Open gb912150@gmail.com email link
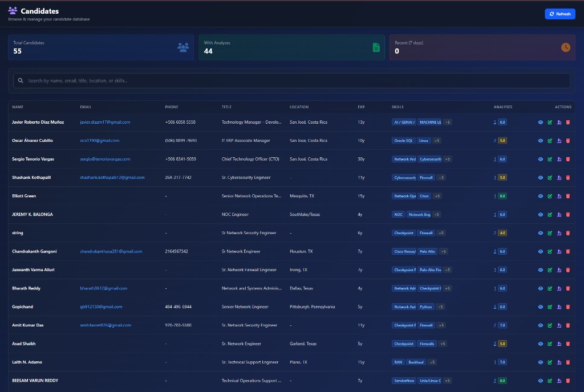This screenshot has width=584, height=392. pyautogui.click(x=101, y=307)
